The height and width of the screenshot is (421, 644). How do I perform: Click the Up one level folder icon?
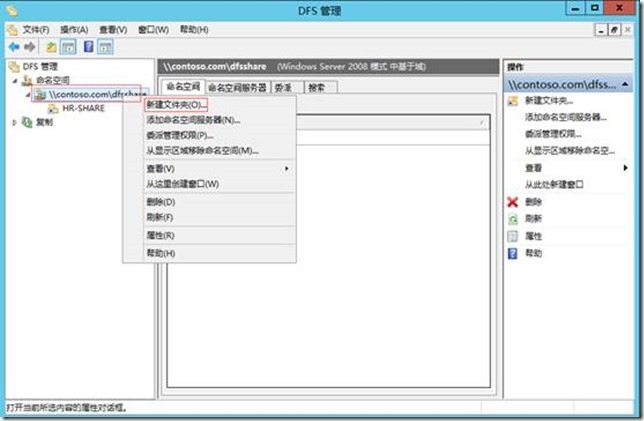pyautogui.click(x=51, y=47)
